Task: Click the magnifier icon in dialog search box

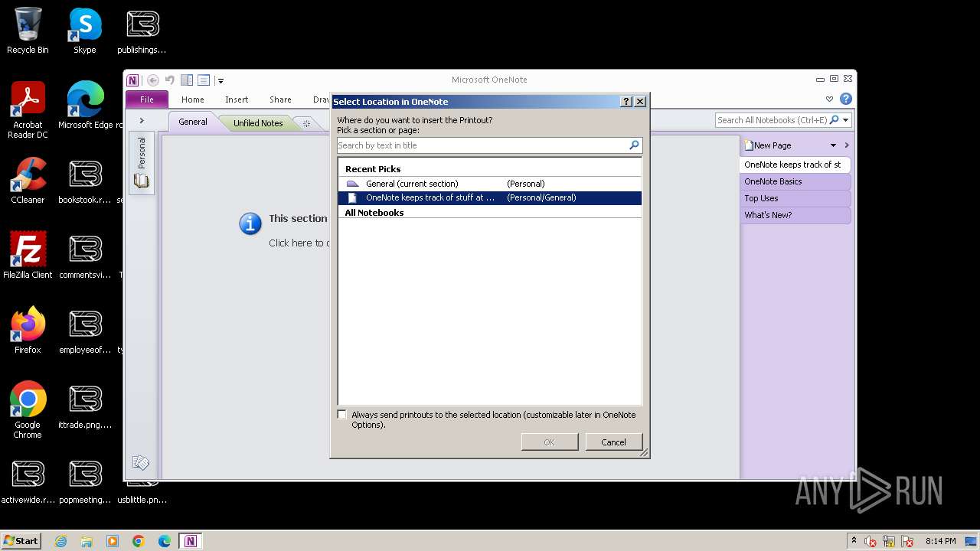Action: point(634,145)
